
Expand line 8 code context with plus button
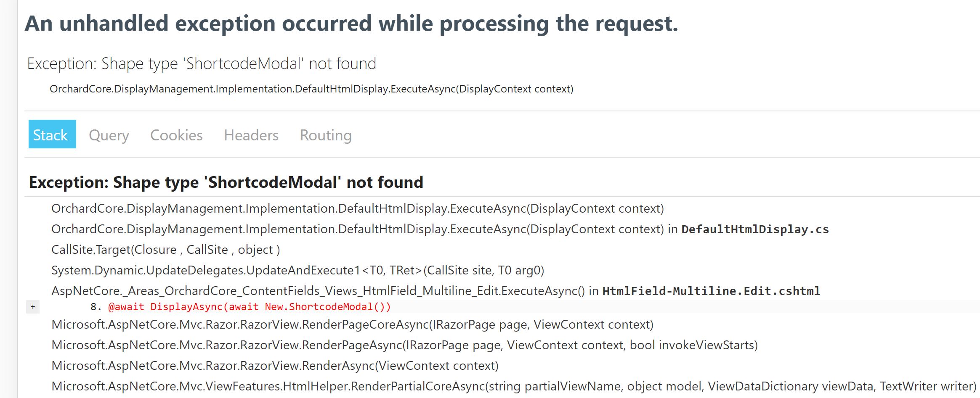pyautogui.click(x=33, y=307)
